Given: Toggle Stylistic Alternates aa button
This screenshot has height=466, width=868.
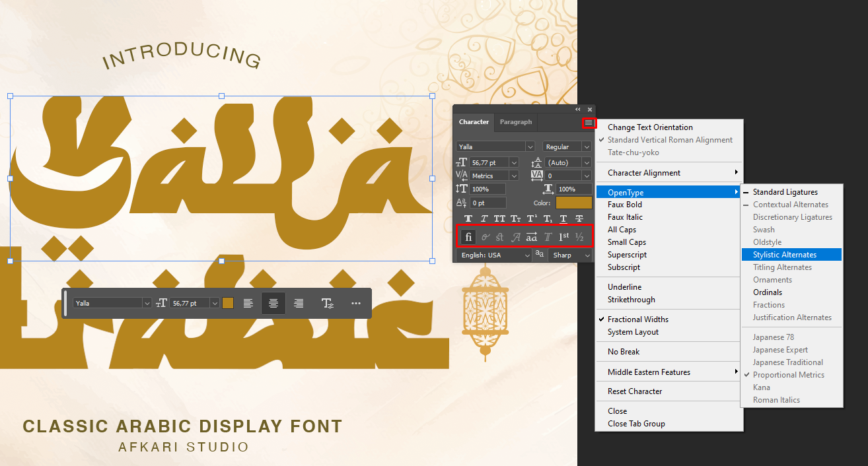Looking at the screenshot, I should click(532, 237).
